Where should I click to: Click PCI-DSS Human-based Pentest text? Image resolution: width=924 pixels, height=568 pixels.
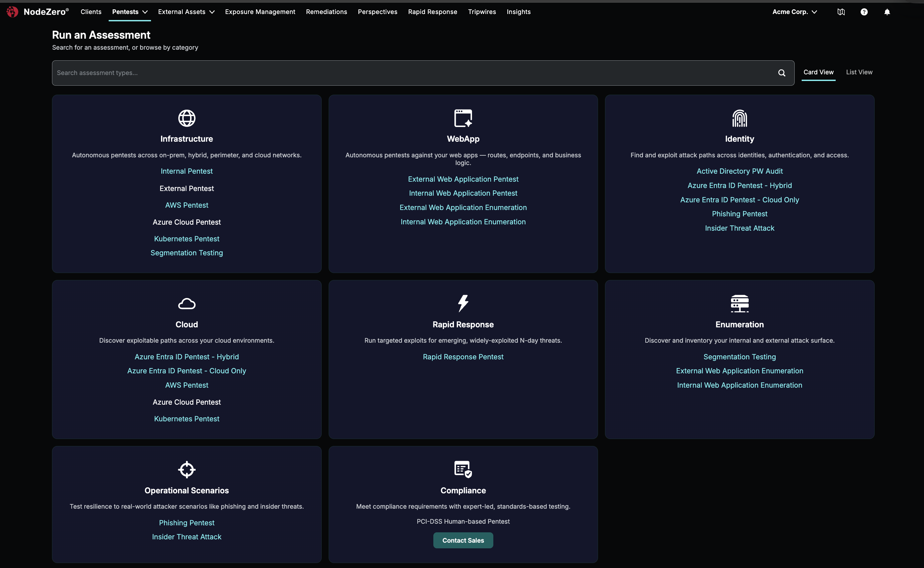(463, 521)
